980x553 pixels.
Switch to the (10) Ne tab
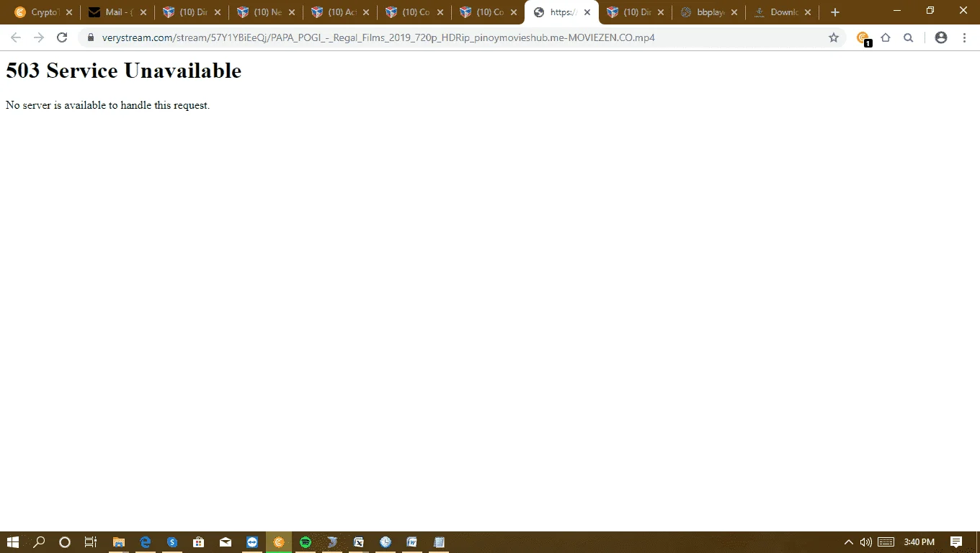pos(267,12)
